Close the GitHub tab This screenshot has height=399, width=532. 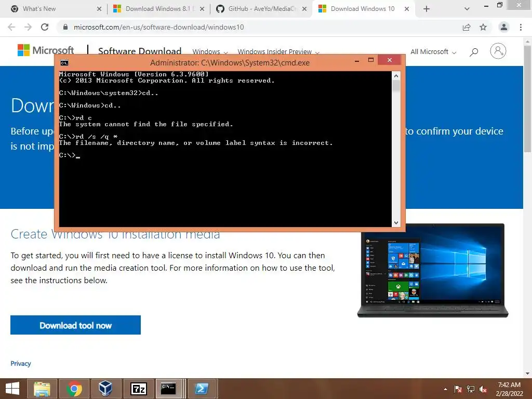(x=304, y=9)
